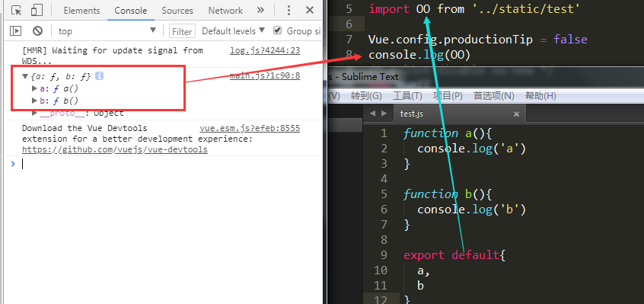The width and height of the screenshot is (644, 304).
Task: Open Sublime Text 帮助(H) menu
Action: tap(540, 96)
